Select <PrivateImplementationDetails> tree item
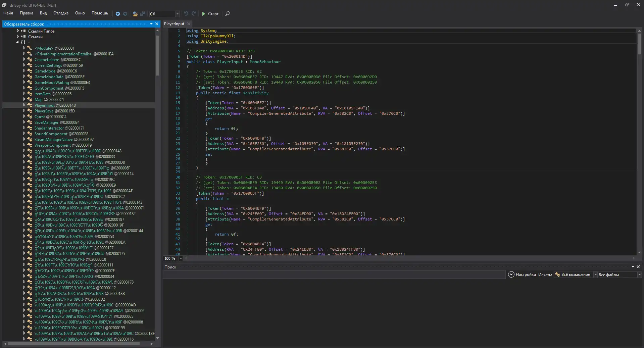 pyautogui.click(x=74, y=54)
